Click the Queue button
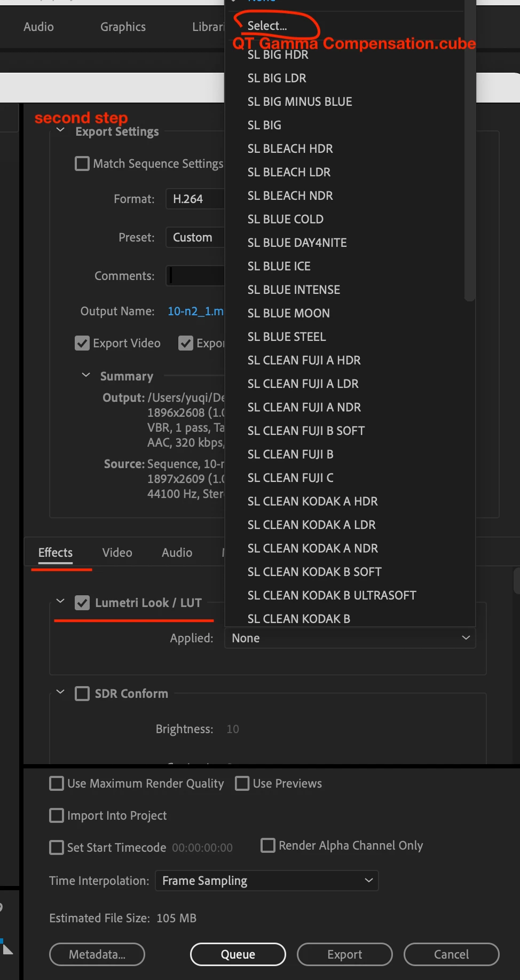This screenshot has width=520, height=980. (x=238, y=954)
